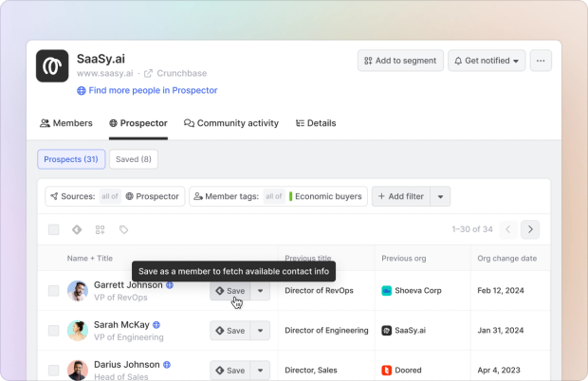Click the bulk tag icon
Viewport: 588px width, 381px height.
(x=123, y=229)
